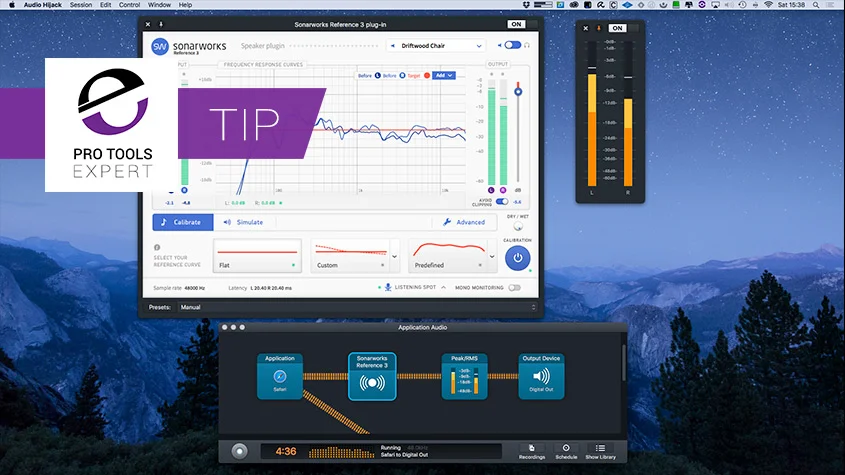
Task: Click the Safari Application block in Audio Hijack
Action: (280, 376)
